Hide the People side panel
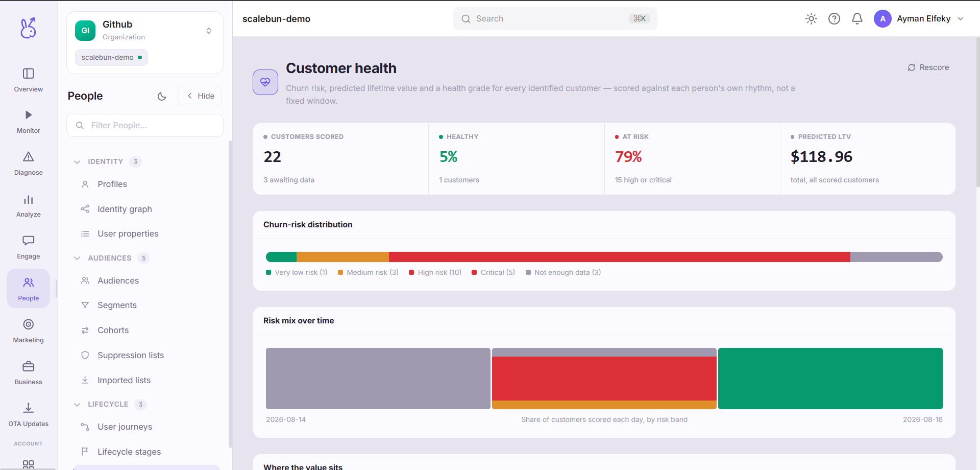The image size is (980, 470). pyautogui.click(x=200, y=96)
